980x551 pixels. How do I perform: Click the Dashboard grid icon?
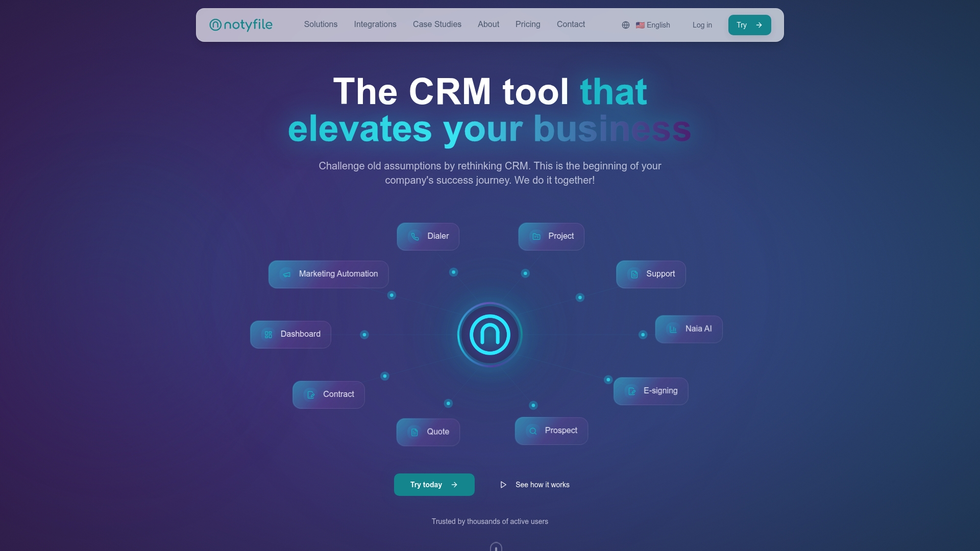[268, 335]
